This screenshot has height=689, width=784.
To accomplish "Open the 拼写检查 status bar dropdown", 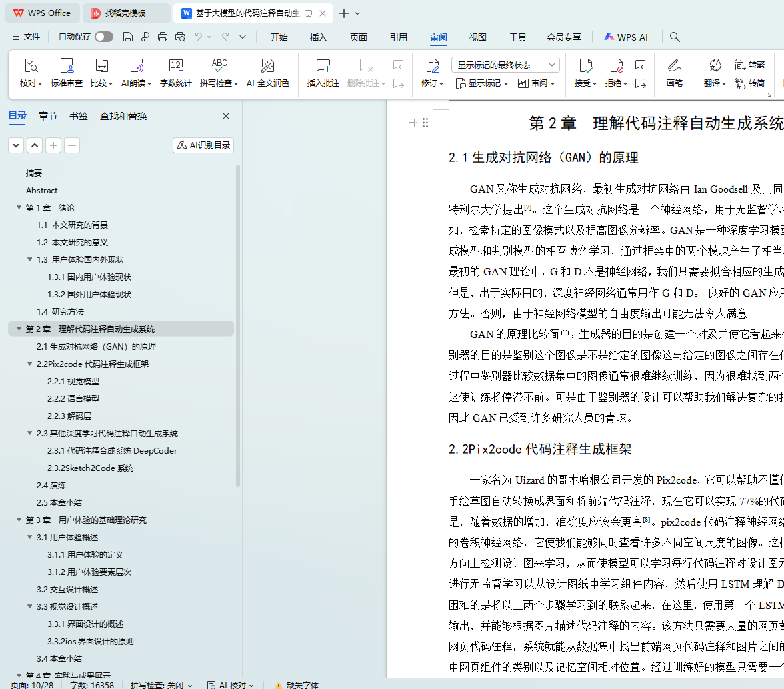I will click(161, 684).
